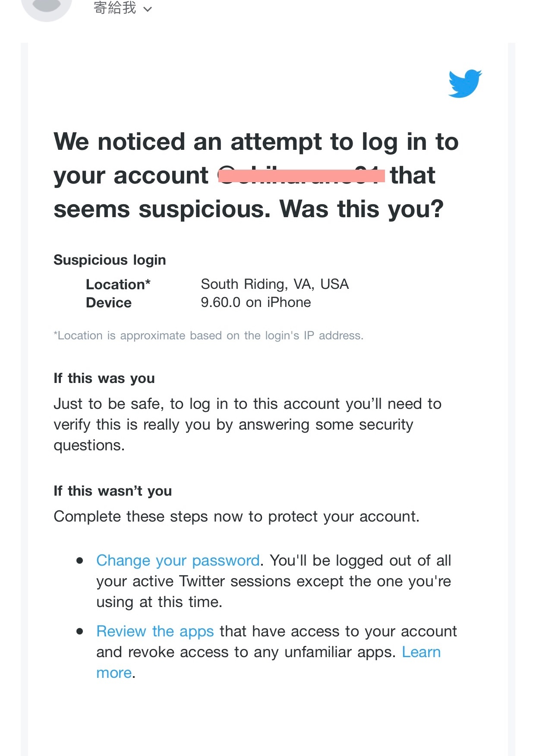The height and width of the screenshot is (756, 536).
Task: Click the Location* label
Action: pyautogui.click(x=118, y=284)
